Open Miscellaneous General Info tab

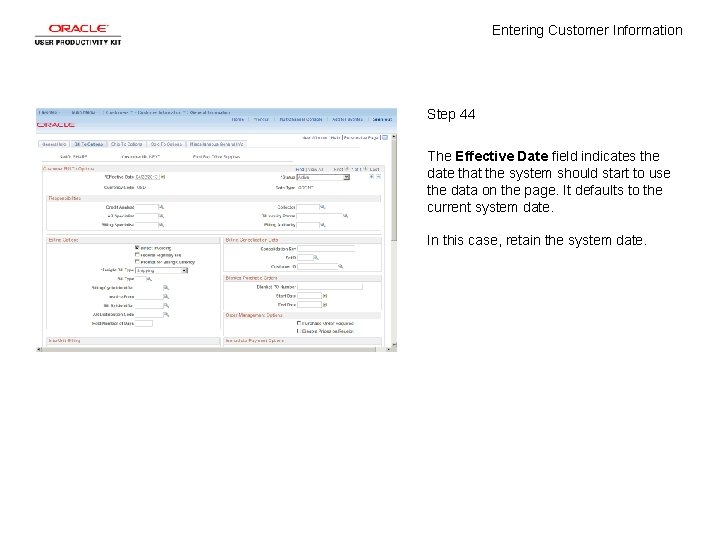pos(217,144)
